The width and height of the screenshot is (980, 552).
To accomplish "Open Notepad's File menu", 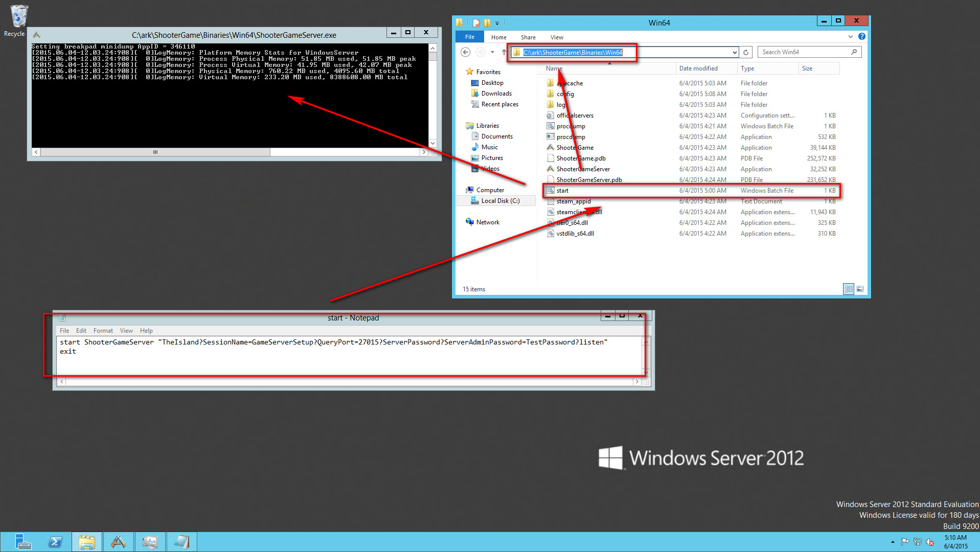I will 64,331.
